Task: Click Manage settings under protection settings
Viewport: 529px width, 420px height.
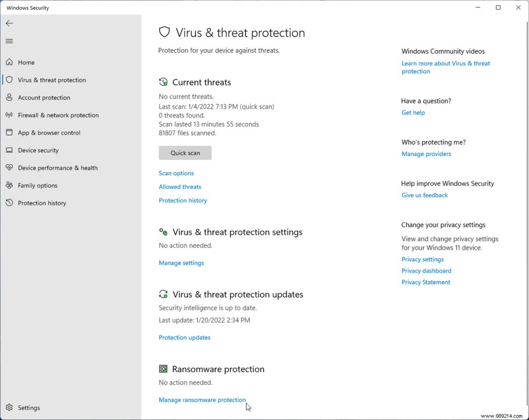Action: click(181, 262)
